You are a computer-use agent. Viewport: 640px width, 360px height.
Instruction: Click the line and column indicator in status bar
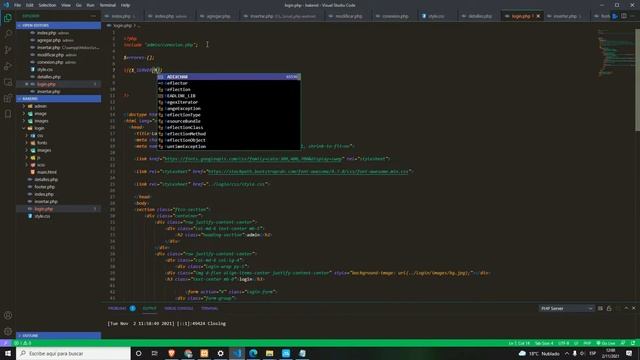pos(519,343)
